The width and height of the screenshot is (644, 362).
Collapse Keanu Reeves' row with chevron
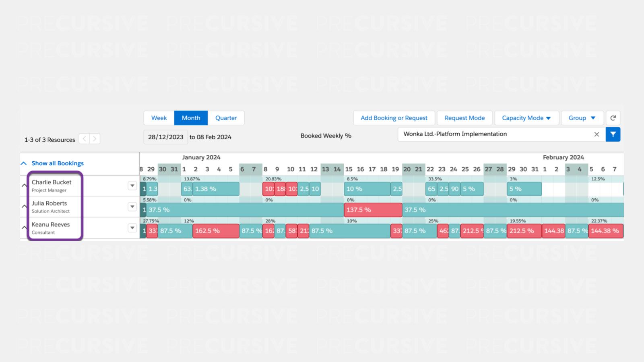(x=24, y=228)
